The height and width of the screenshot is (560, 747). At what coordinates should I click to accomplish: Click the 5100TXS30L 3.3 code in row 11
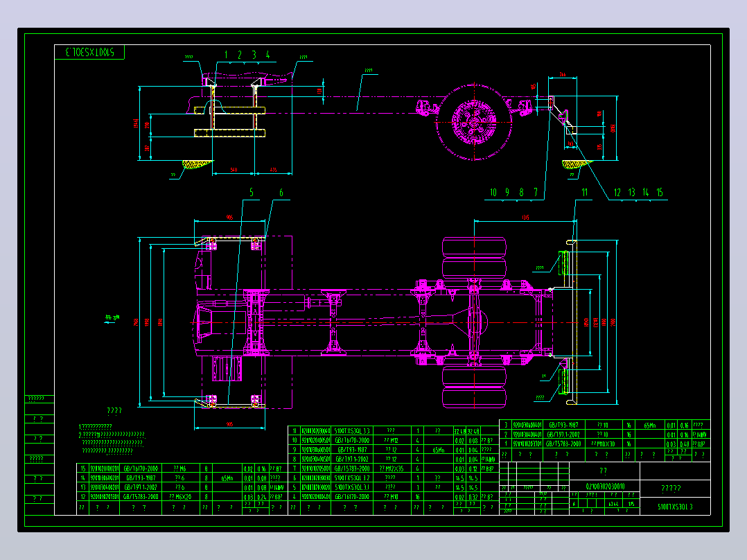pos(352,431)
